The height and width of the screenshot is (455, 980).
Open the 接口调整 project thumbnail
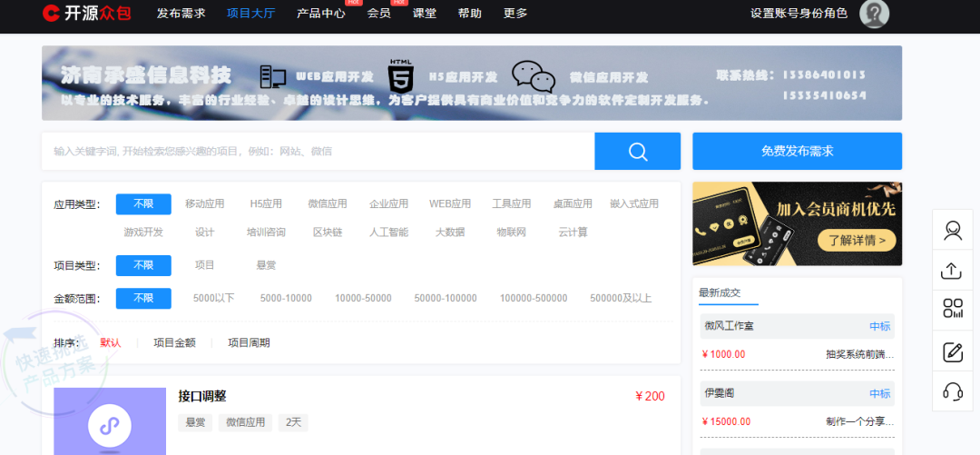point(110,421)
